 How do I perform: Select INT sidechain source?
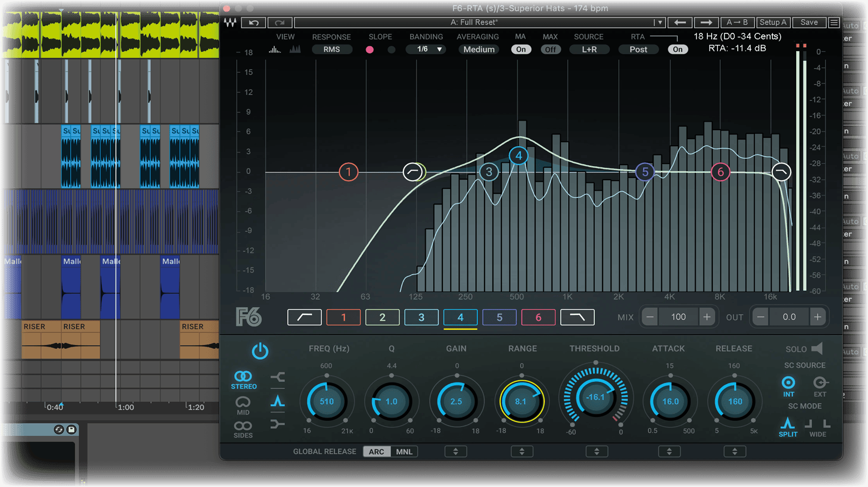point(788,386)
